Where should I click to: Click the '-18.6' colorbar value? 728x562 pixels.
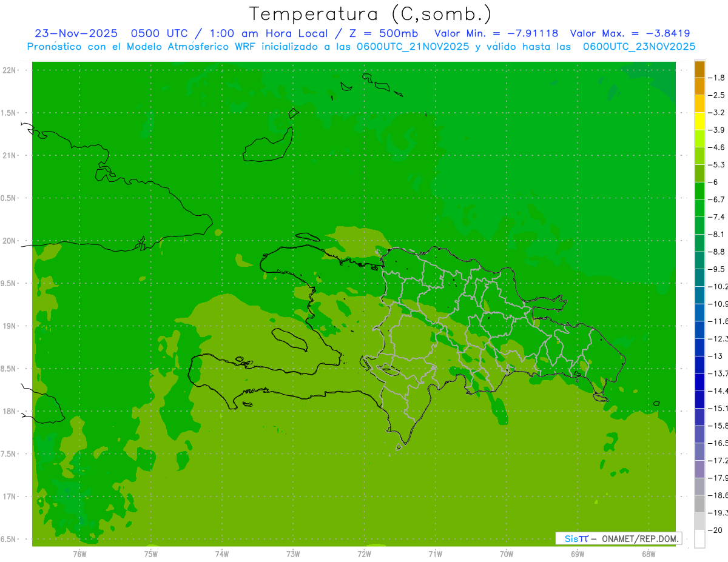click(x=718, y=495)
